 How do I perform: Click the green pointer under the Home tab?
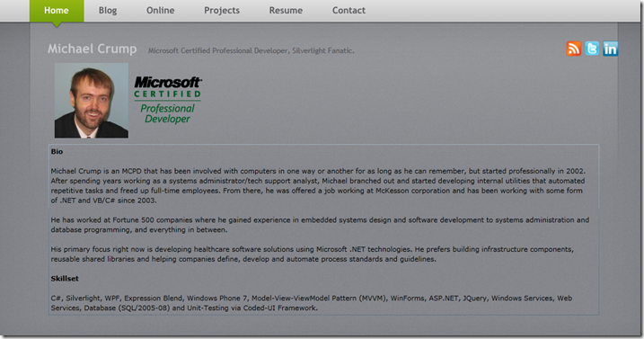[57, 25]
